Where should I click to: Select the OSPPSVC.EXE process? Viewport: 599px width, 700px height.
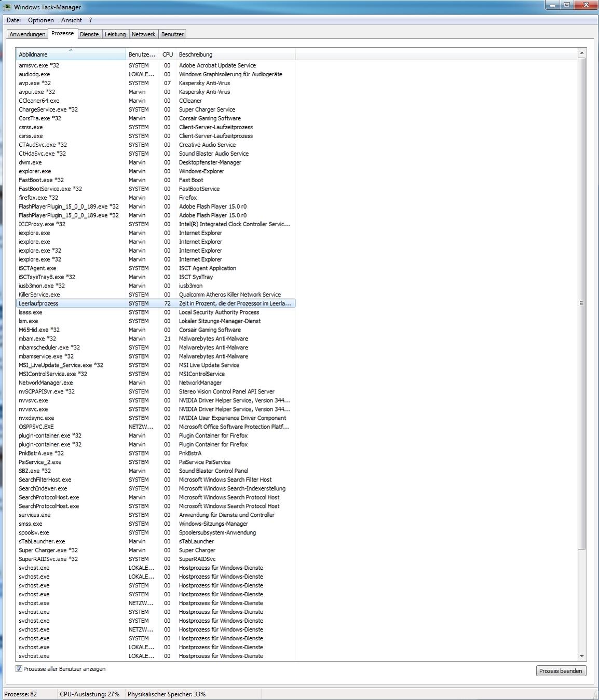tap(156, 427)
